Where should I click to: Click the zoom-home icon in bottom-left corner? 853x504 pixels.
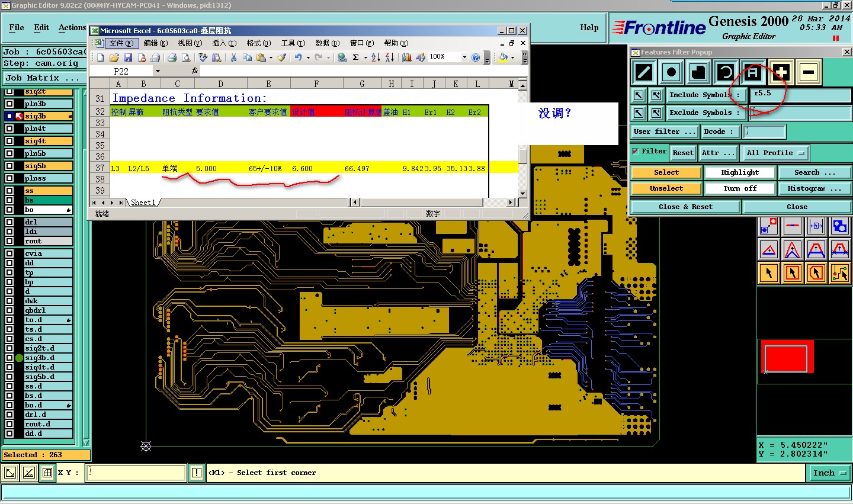(10, 473)
